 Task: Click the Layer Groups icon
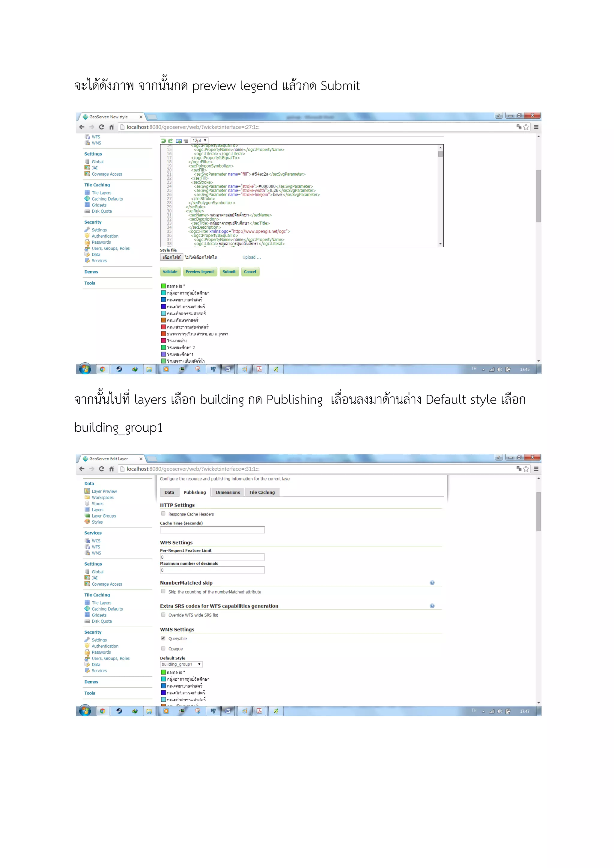[x=87, y=516]
